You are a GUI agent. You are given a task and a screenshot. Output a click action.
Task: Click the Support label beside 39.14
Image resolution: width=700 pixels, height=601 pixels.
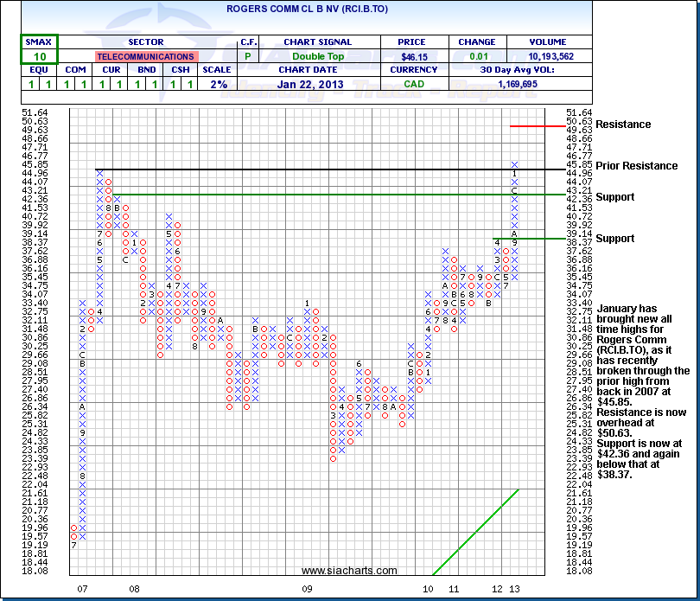coord(614,239)
